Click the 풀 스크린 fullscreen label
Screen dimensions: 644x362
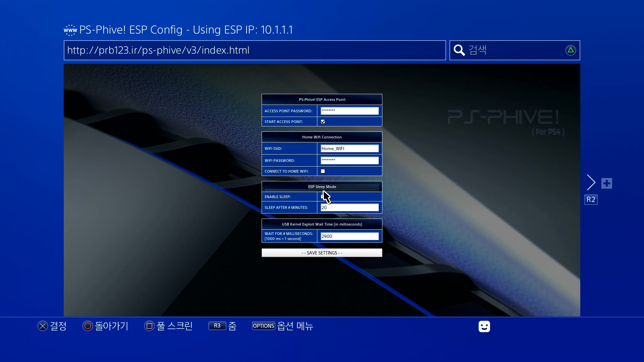coord(175,326)
